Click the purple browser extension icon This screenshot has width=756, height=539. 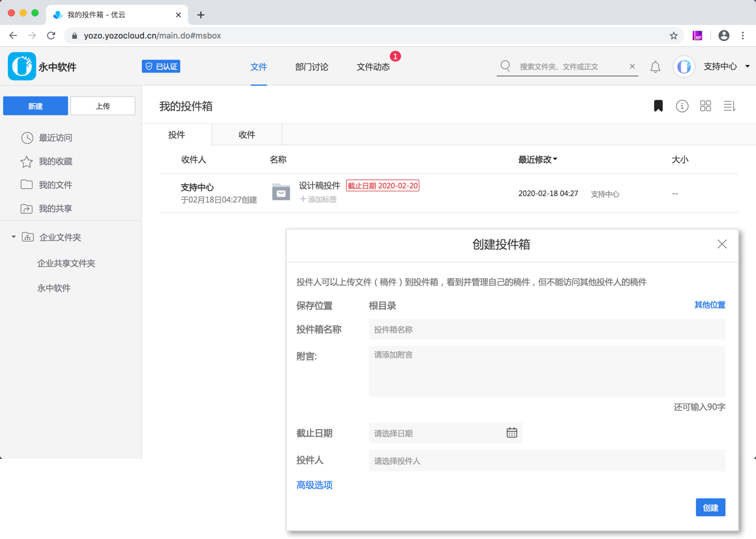697,36
